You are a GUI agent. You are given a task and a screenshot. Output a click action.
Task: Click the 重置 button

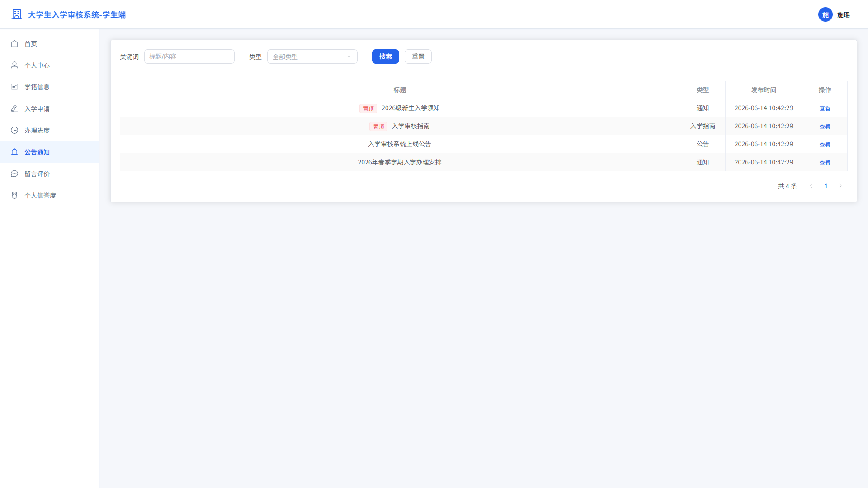coord(418,56)
